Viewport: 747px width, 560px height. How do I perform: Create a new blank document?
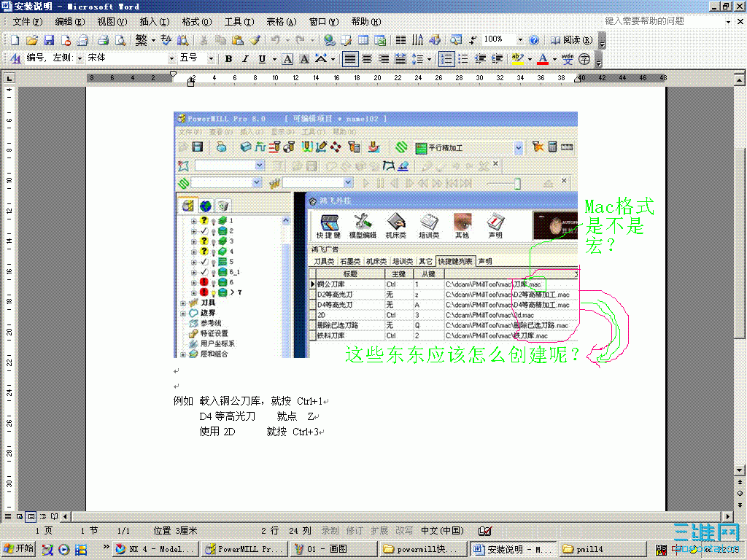[x=15, y=41]
